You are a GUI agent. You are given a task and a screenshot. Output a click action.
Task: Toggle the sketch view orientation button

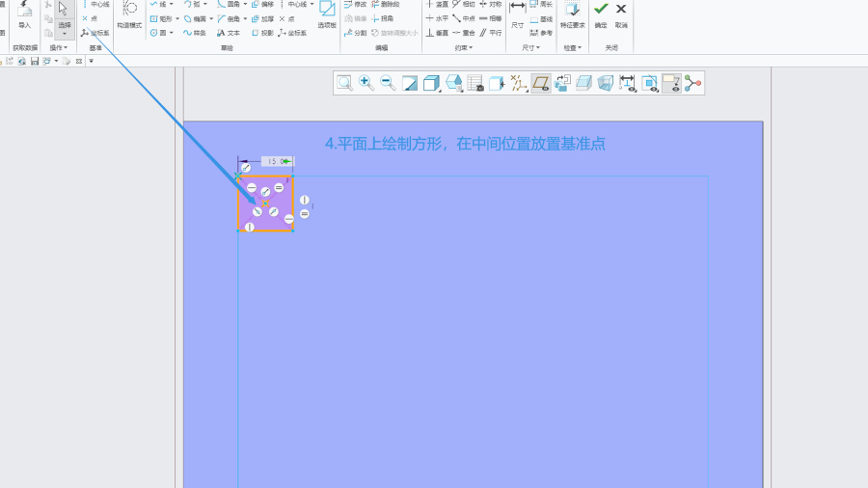[541, 84]
